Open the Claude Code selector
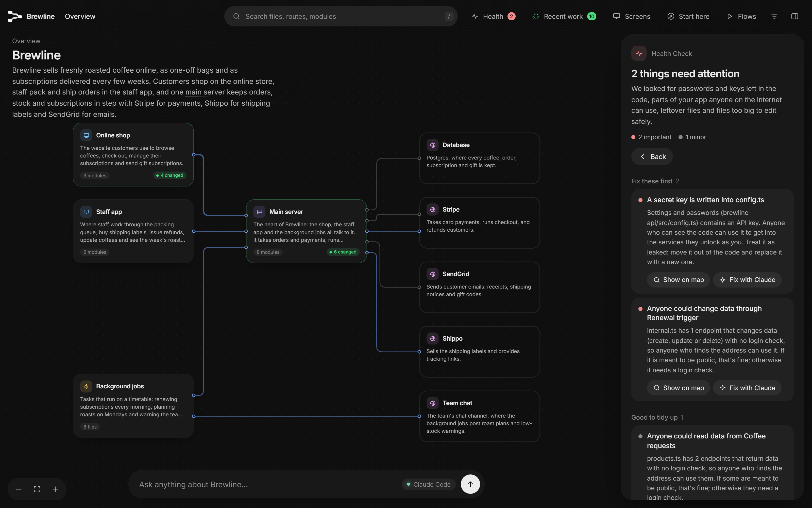 [429, 484]
